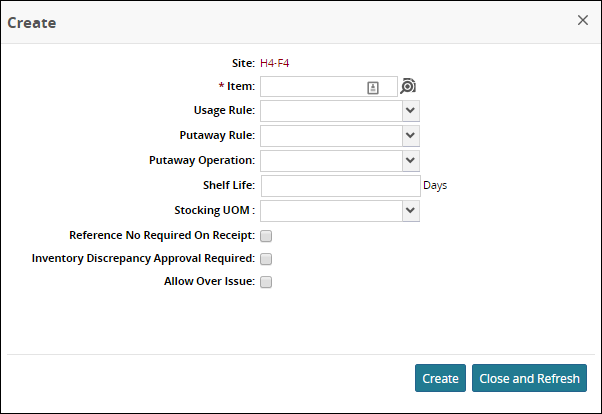
Task: Expand the Usage Rule dropdown arrow
Action: 410,111
